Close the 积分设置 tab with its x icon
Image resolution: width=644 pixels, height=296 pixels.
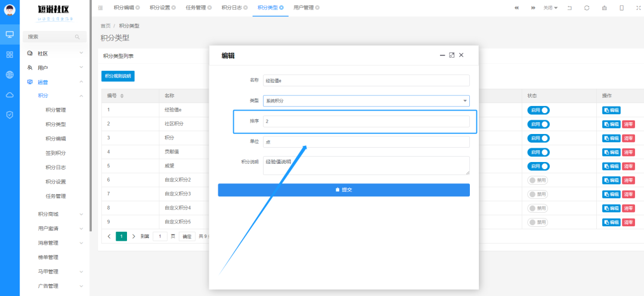174,8
